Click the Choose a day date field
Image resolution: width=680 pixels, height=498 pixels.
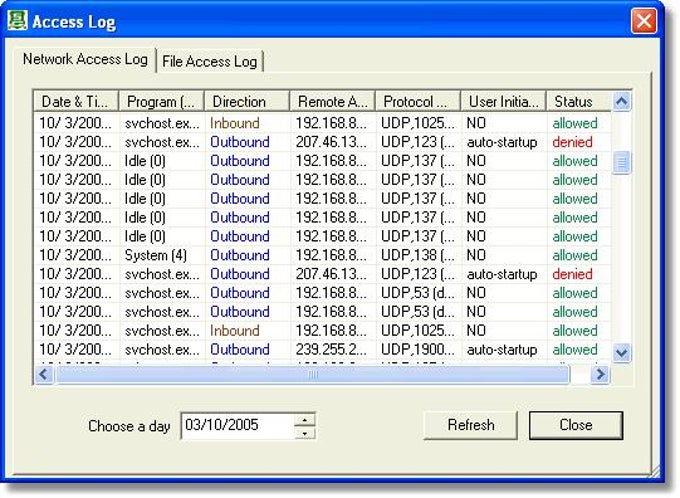239,426
